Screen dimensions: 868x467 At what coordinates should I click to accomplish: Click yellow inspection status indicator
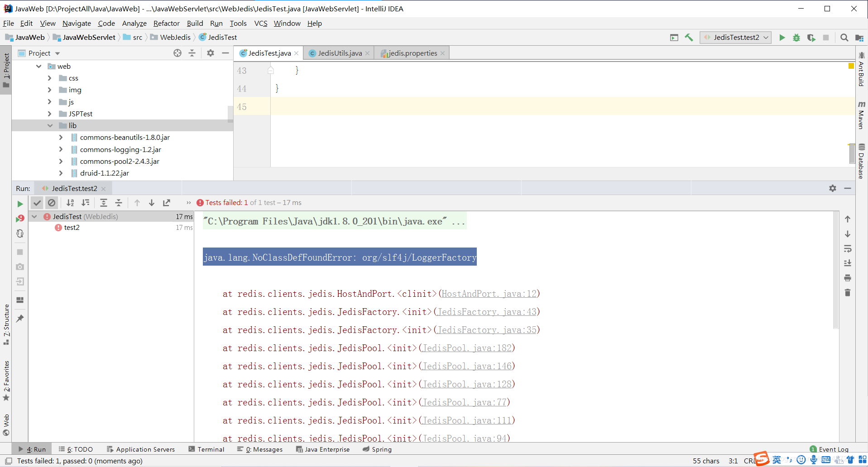pyautogui.click(x=851, y=66)
